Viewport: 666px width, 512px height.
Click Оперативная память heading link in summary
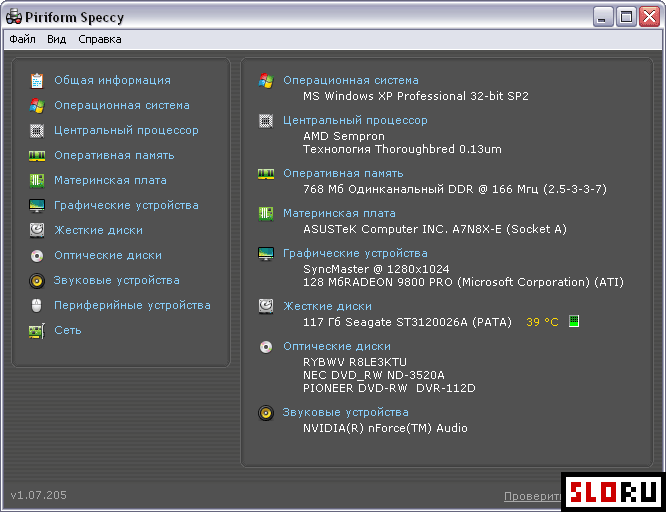(x=343, y=173)
